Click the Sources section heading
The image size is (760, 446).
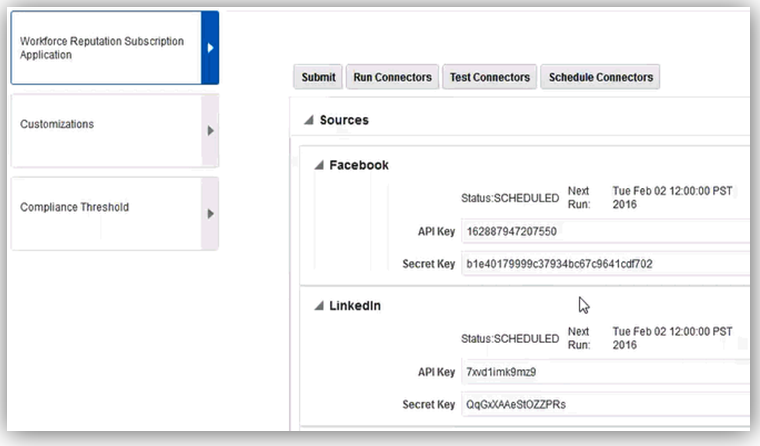(x=344, y=120)
